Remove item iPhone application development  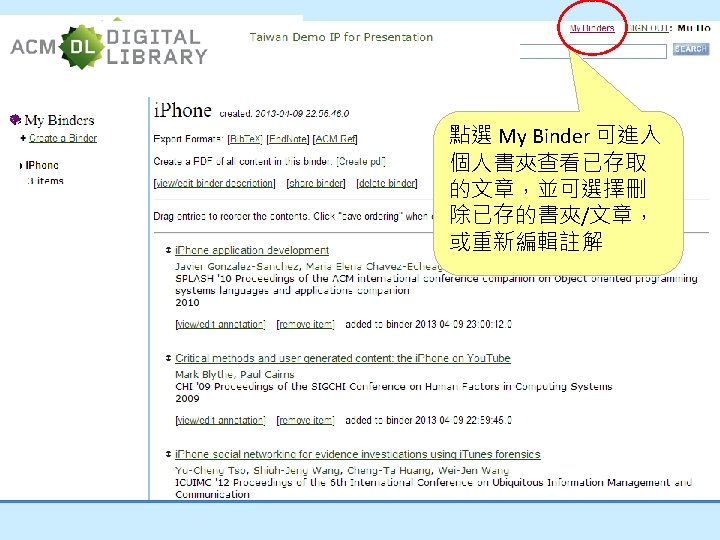point(305,324)
